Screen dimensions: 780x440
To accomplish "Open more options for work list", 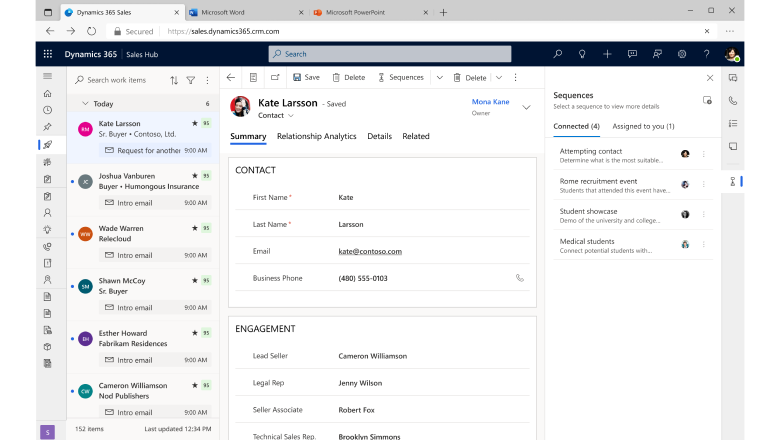I will click(x=207, y=80).
